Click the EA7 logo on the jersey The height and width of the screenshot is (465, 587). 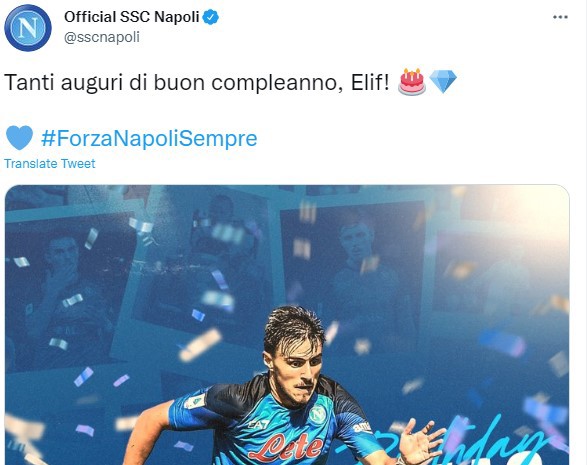click(258, 425)
